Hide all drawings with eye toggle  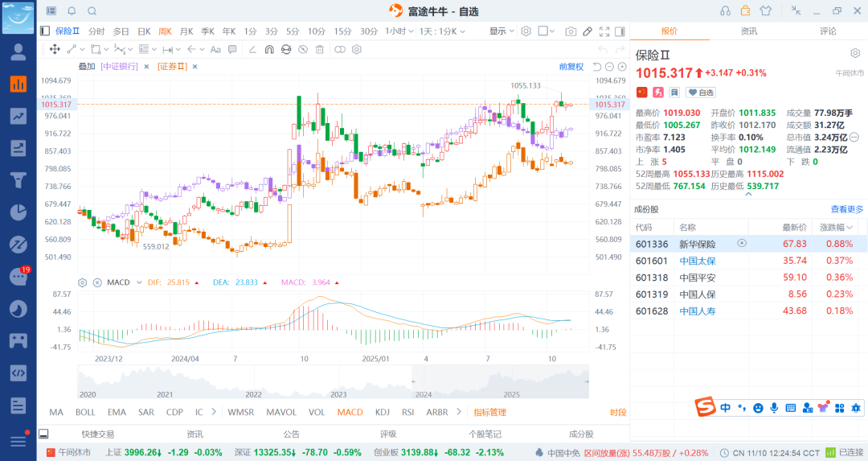tap(302, 49)
